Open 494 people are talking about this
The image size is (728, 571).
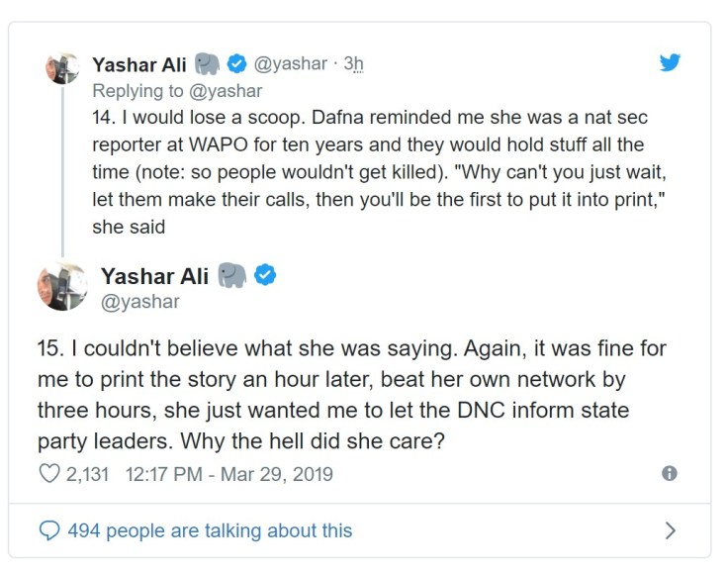[x=209, y=531]
